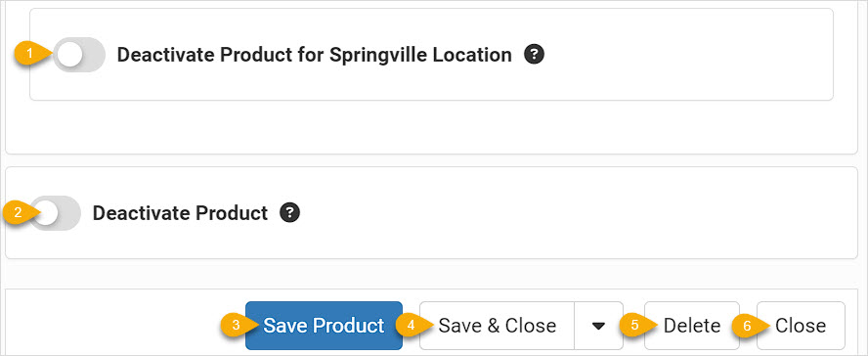This screenshot has height=356, width=868.
Task: Click the Deactivate Product label text
Action: coord(180,213)
